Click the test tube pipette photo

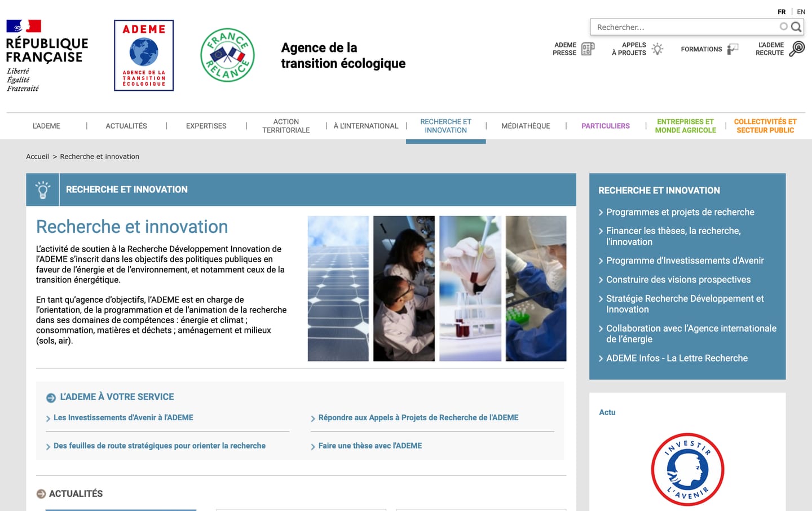(x=470, y=288)
